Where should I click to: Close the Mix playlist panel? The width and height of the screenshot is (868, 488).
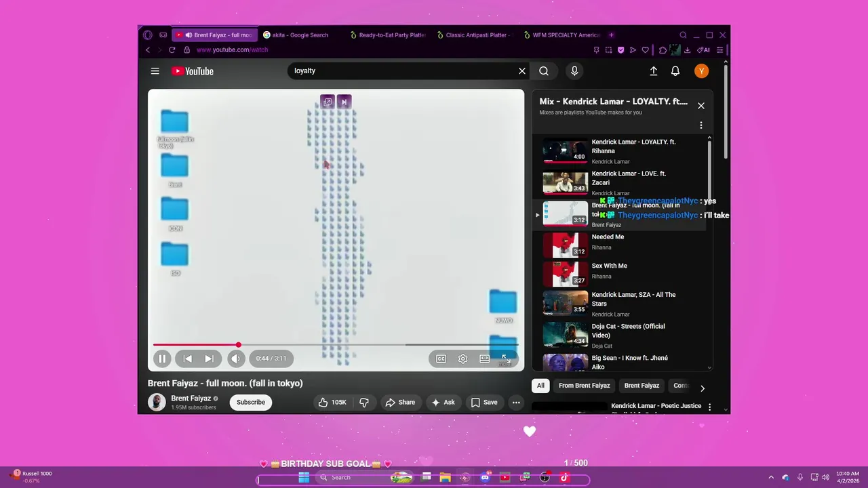701,106
